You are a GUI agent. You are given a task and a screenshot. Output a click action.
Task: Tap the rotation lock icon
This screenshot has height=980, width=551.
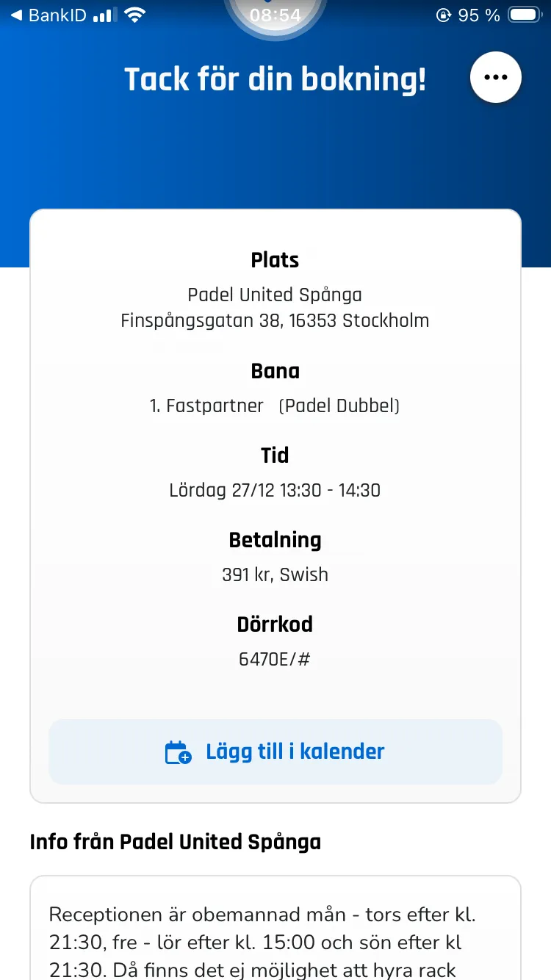443,15
